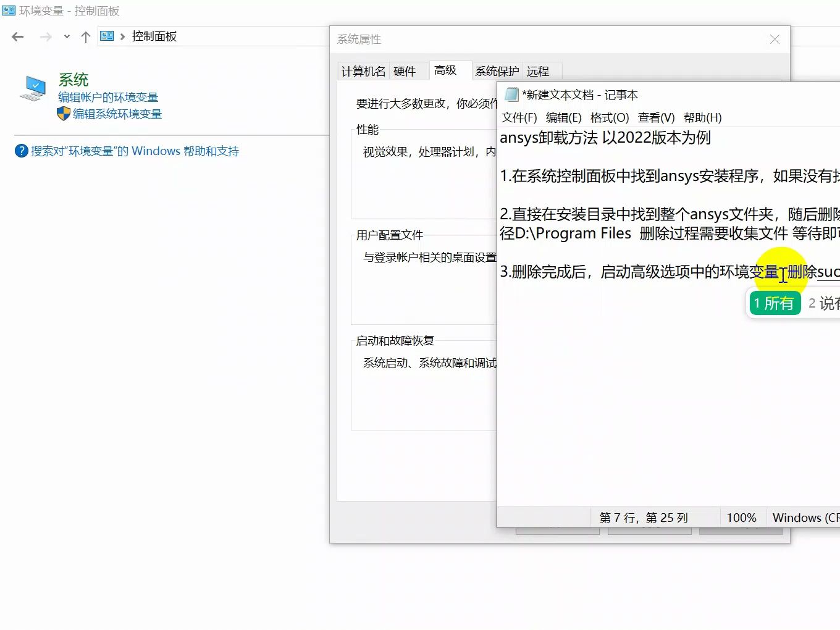The width and height of the screenshot is (840, 630).
Task: Open the 帮助(H) menu in Notepad
Action: 703,117
